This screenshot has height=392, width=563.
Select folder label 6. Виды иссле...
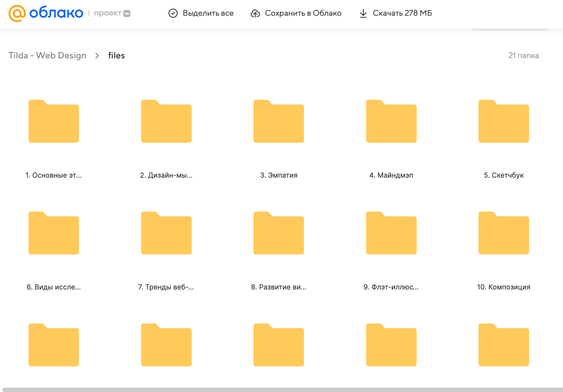pyautogui.click(x=54, y=287)
